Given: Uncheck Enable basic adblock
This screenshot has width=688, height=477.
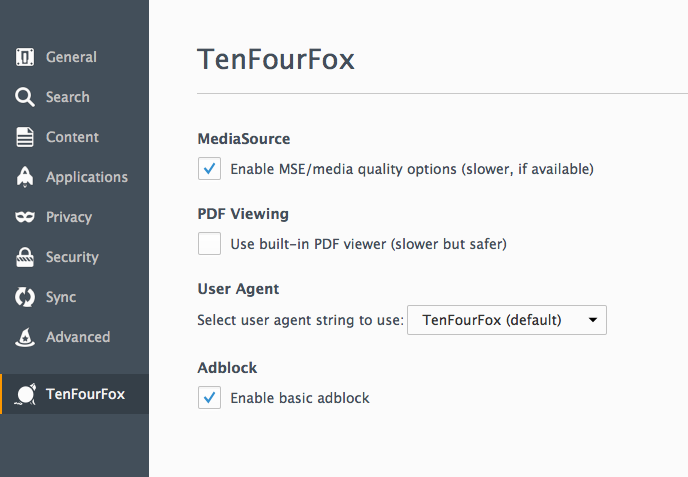Looking at the screenshot, I should (209, 398).
